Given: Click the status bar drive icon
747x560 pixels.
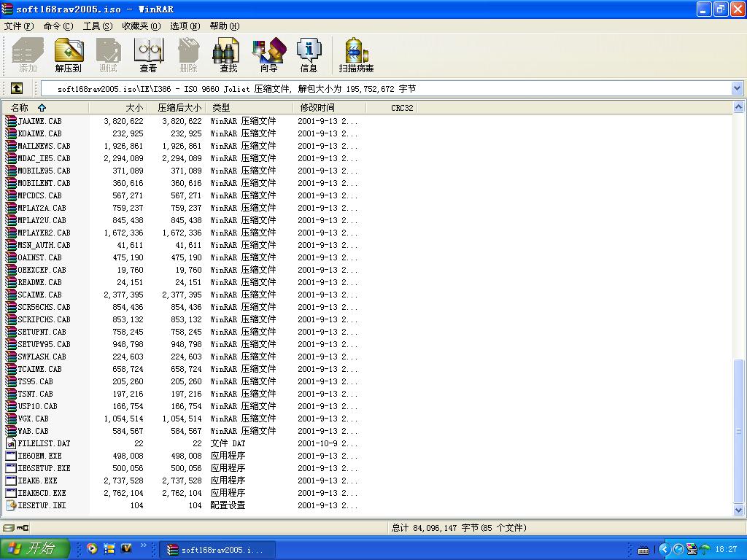Looking at the screenshot, I should click(x=8, y=528).
